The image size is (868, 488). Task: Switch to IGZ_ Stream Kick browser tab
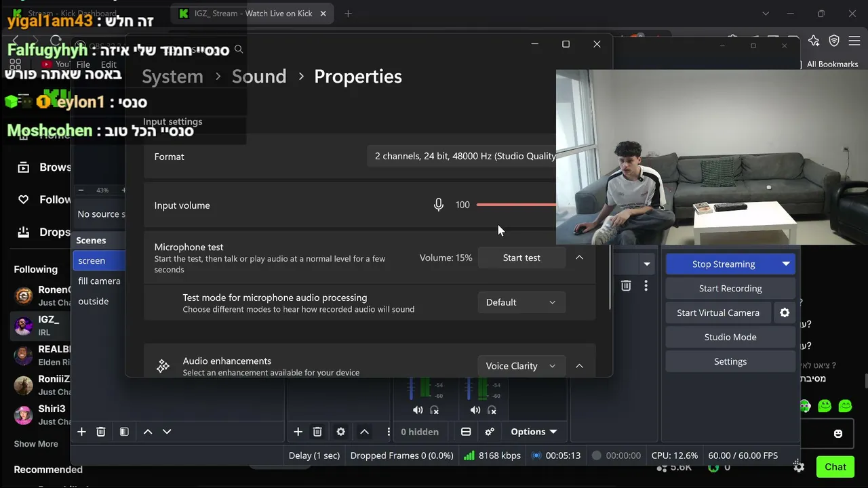click(x=254, y=14)
